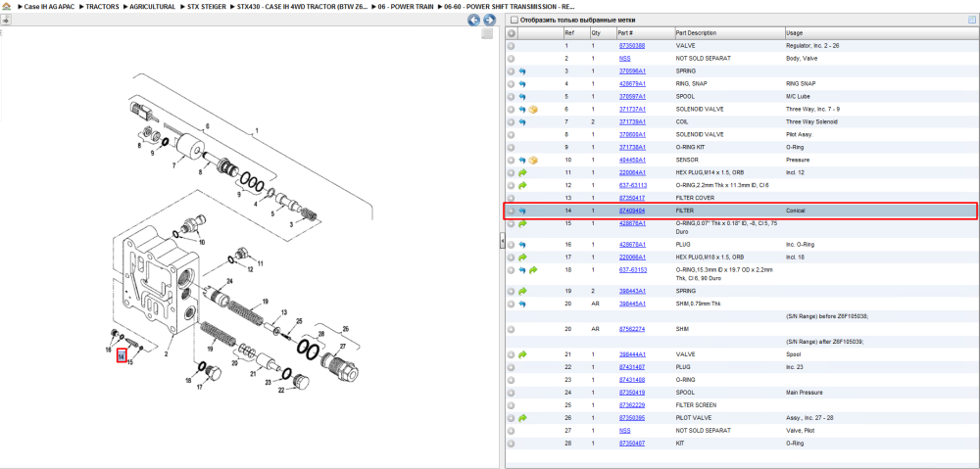The width and height of the screenshot is (980, 469).
Task: Click the green arrow icon on HEX PLUG M18 row
Action: click(x=523, y=257)
